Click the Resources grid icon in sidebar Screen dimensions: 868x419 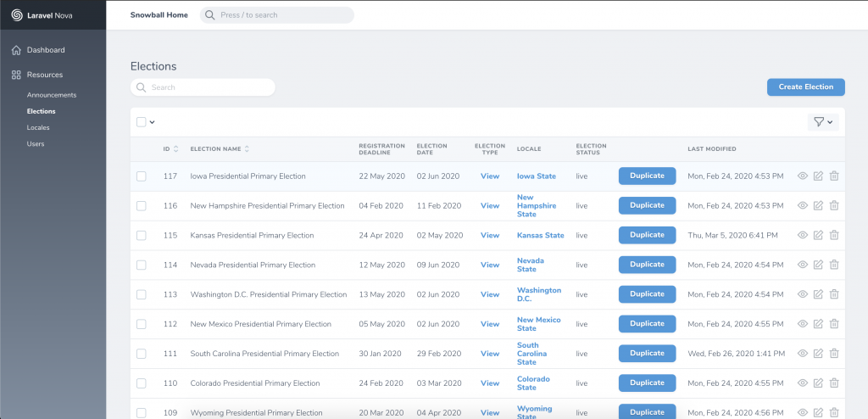point(16,75)
